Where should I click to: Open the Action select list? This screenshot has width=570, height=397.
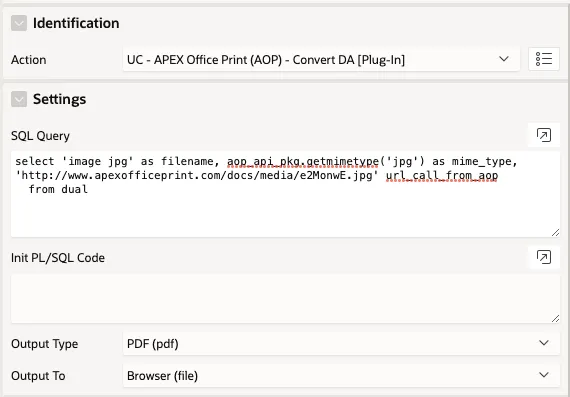[x=321, y=59]
